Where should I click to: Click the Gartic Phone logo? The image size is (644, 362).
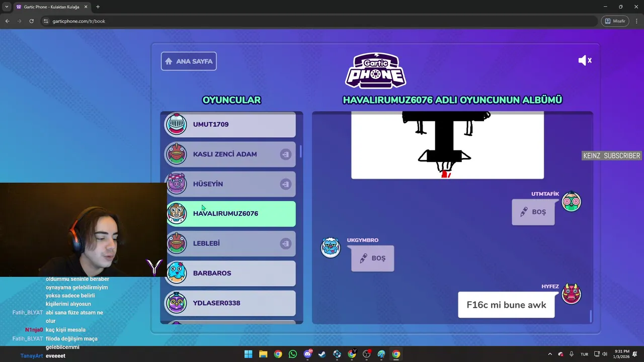click(375, 70)
